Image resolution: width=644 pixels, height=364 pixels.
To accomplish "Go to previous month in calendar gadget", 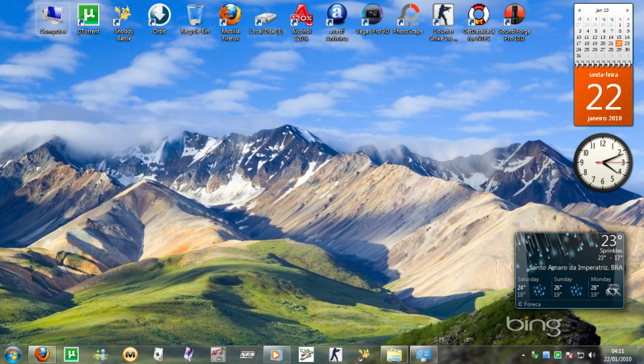I will (580, 10).
